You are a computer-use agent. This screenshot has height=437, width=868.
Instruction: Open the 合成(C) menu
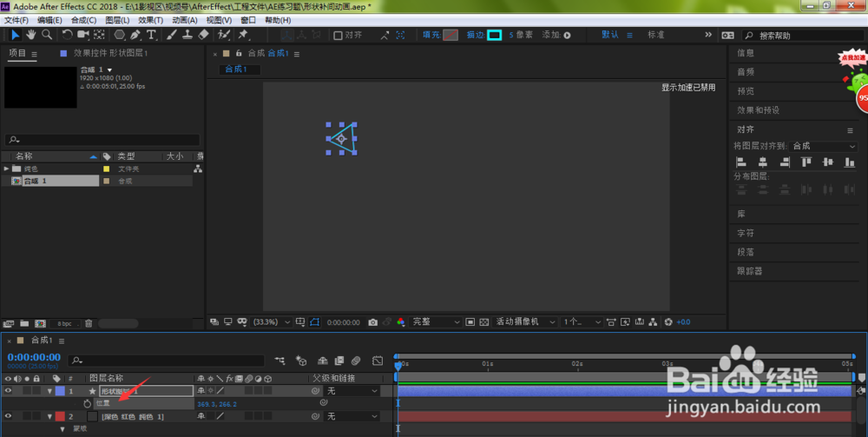(x=83, y=20)
